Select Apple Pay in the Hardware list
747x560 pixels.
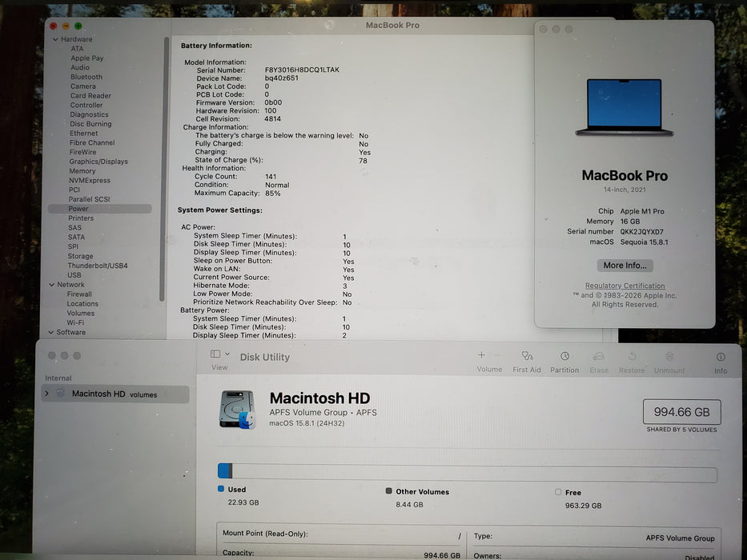coord(87,58)
